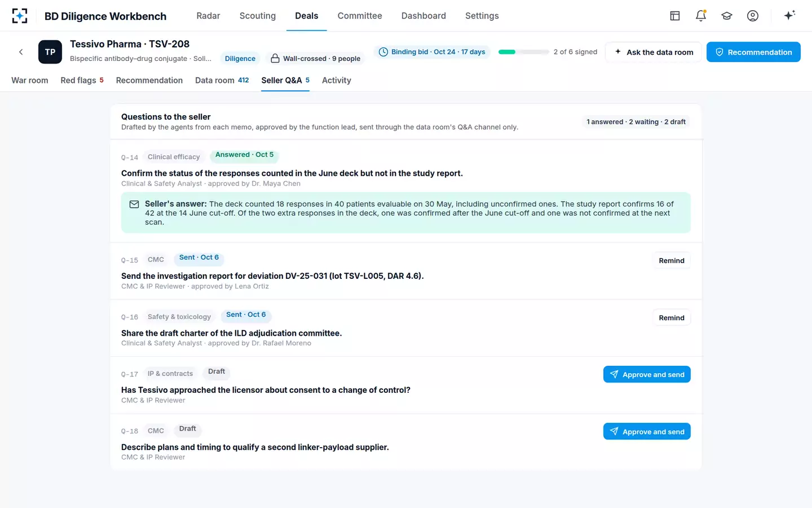Viewport: 812px width, 508px height.
Task: Click the signed progress bar
Action: pyautogui.click(x=524, y=52)
